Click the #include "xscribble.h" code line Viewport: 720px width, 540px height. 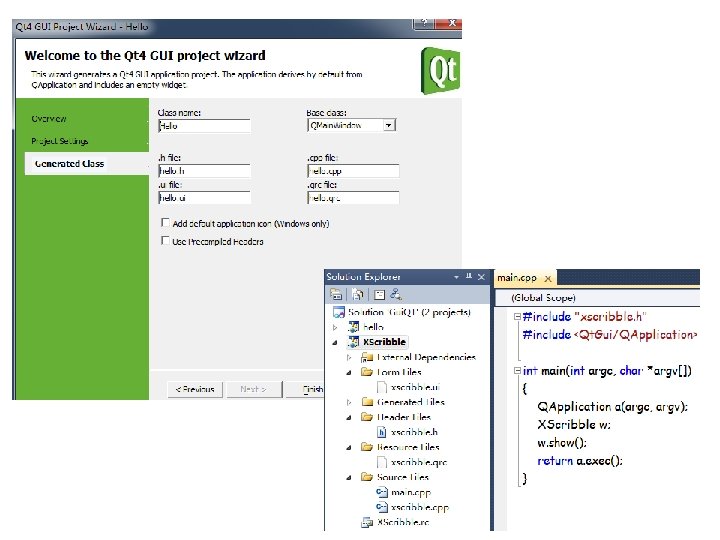585,316
